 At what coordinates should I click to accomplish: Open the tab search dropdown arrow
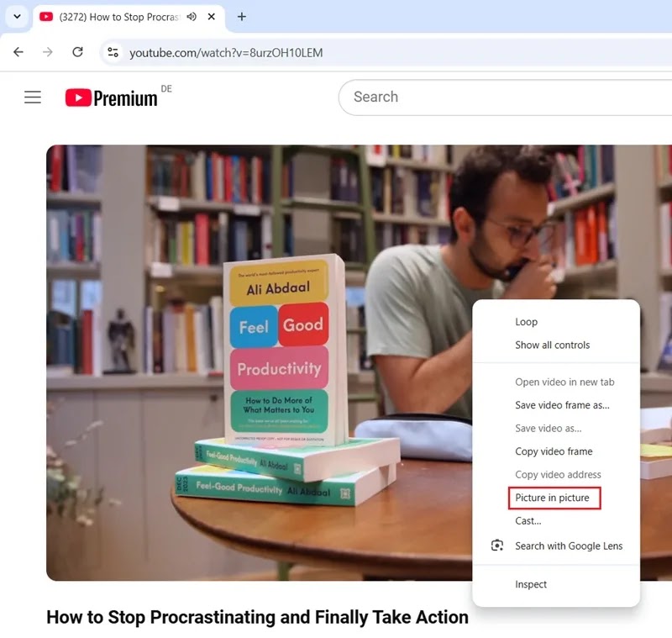(17, 17)
